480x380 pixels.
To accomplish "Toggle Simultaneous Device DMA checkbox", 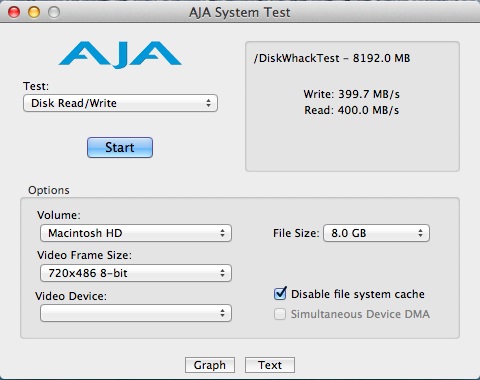I will (x=280, y=314).
